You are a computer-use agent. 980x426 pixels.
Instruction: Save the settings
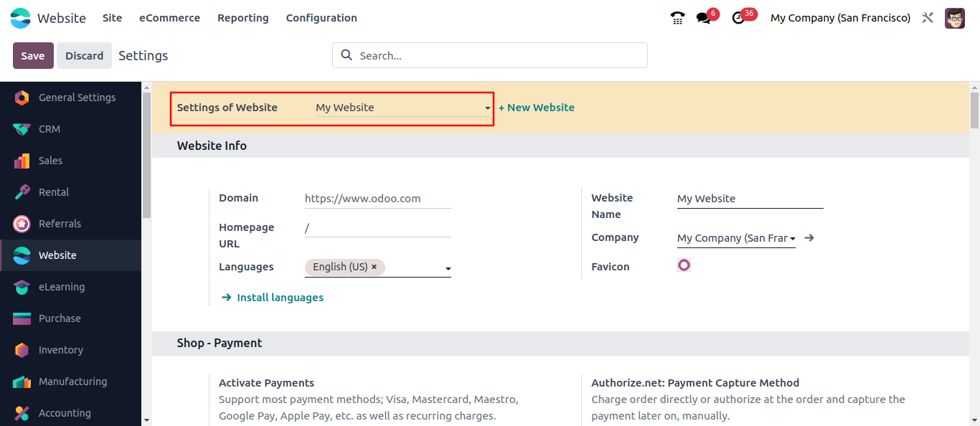pos(33,55)
